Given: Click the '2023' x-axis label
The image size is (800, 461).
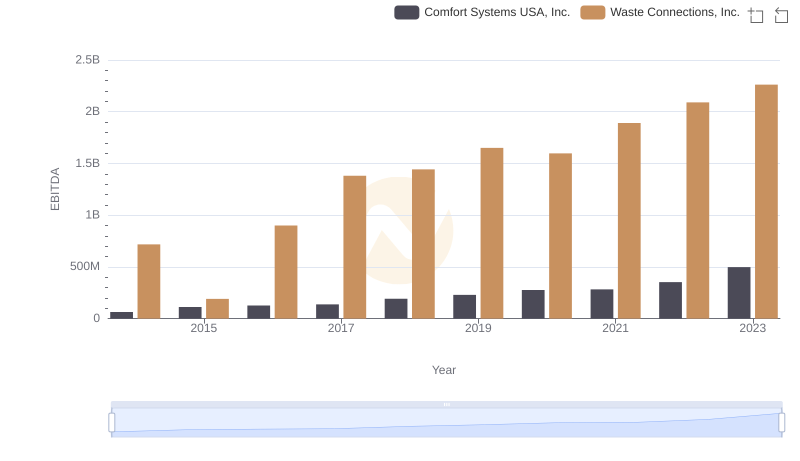Looking at the screenshot, I should pyautogui.click(x=753, y=328).
